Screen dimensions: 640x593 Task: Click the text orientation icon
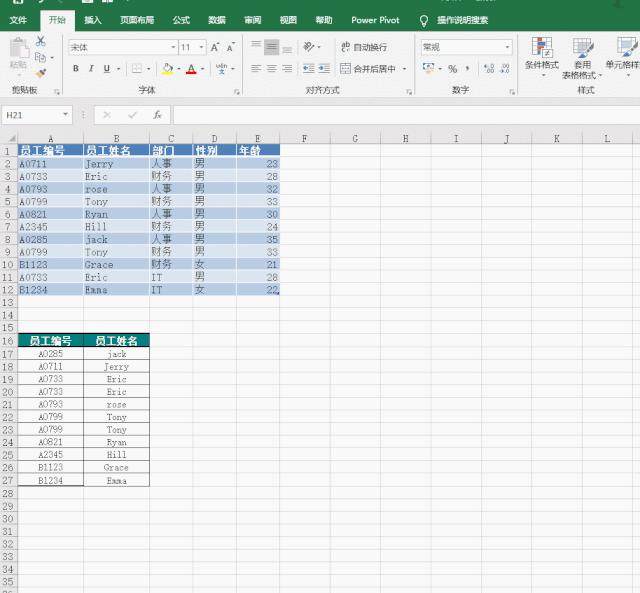coord(309,47)
